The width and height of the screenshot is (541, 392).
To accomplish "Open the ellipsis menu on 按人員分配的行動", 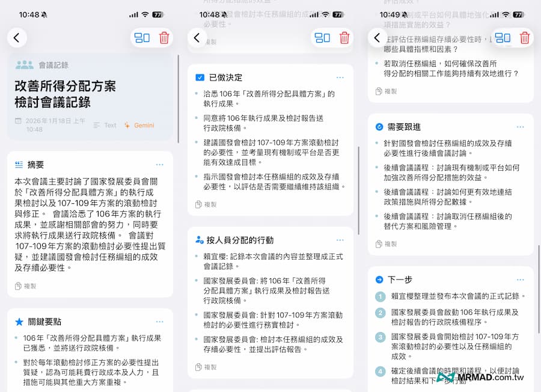I will (341, 239).
